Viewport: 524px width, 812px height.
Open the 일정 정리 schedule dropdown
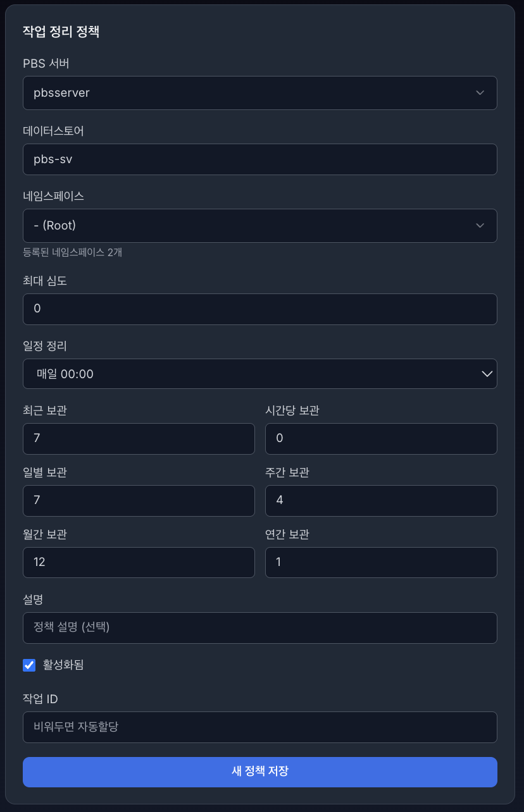259,374
